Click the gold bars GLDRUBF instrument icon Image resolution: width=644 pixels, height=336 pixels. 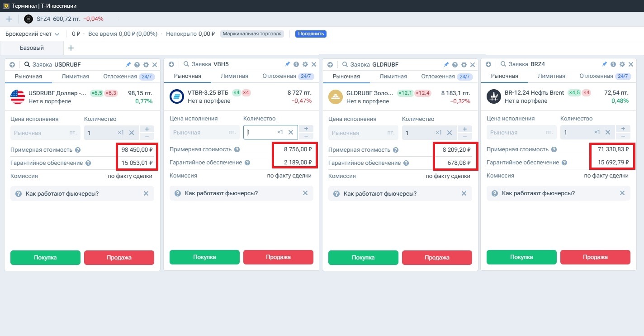point(336,97)
